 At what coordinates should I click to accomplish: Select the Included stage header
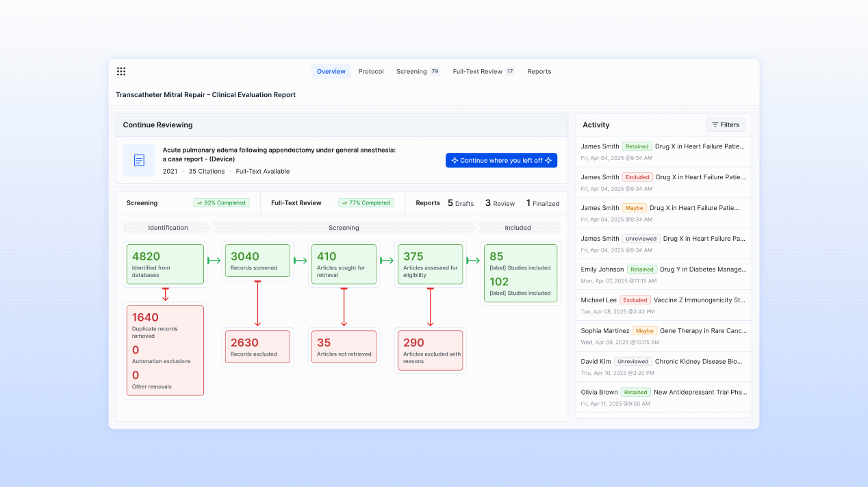518,228
